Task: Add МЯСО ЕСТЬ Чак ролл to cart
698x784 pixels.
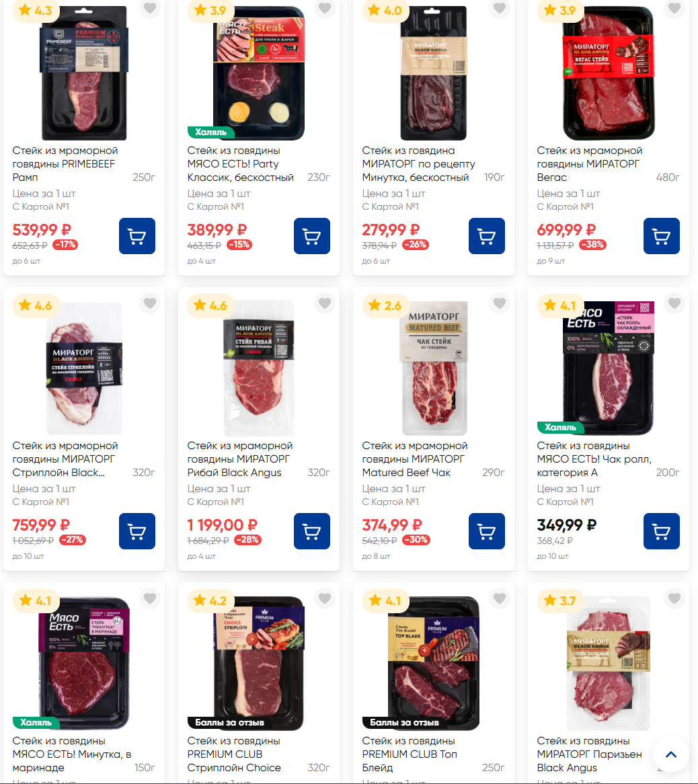Action: coord(662,531)
